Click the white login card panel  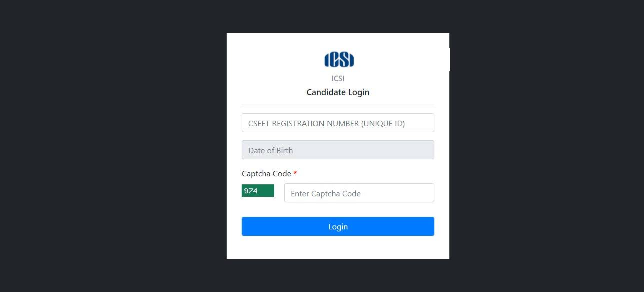pyautogui.click(x=338, y=248)
